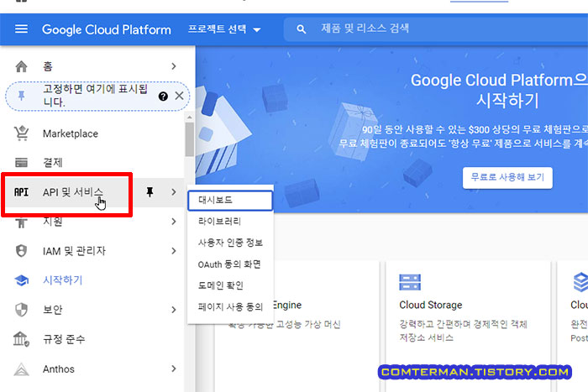Screen dimensions: 588x392
Task: Click the Marketplace cart icon
Action: pyautogui.click(x=21, y=133)
